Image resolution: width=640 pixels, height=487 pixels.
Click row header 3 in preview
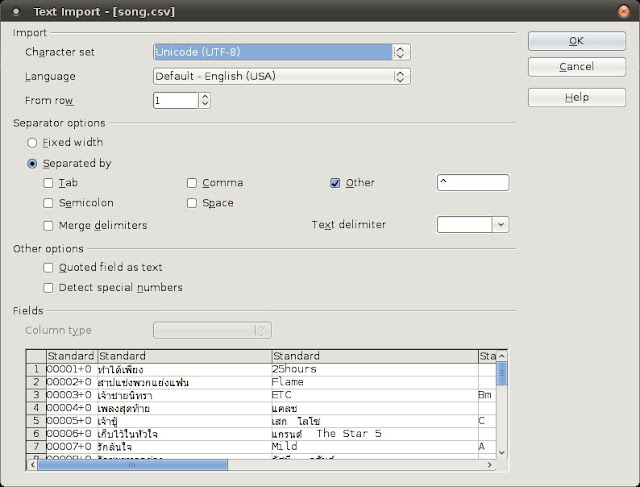[x=36, y=395]
